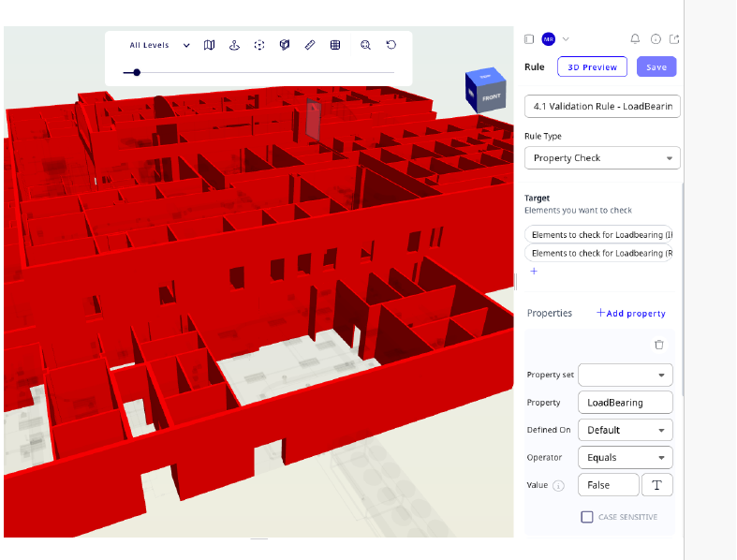737x560 pixels.
Task: Open the All Levels dropdown
Action: tap(159, 45)
